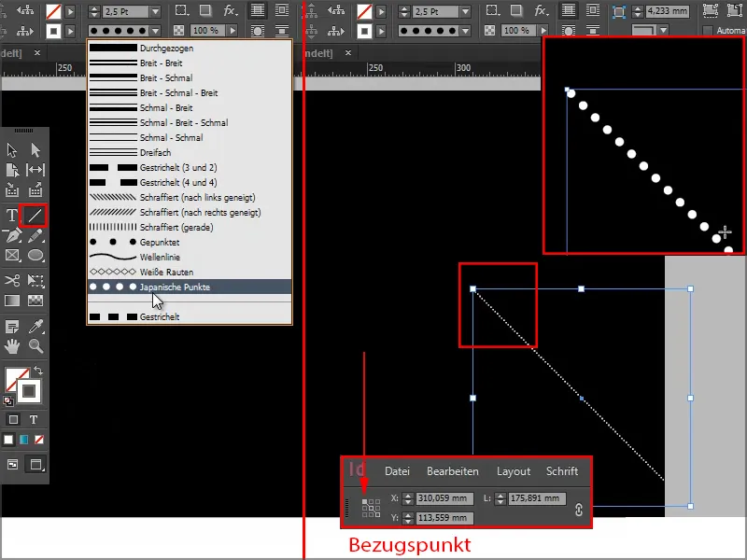Click the corner options icon beside 4,233 mm
This screenshot has height=560, width=747.
point(618,11)
